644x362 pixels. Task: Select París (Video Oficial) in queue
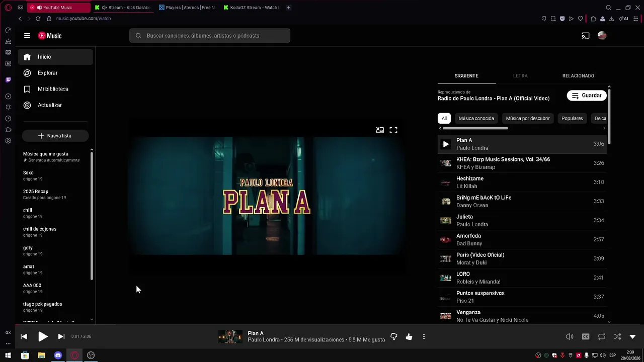tap(522, 259)
